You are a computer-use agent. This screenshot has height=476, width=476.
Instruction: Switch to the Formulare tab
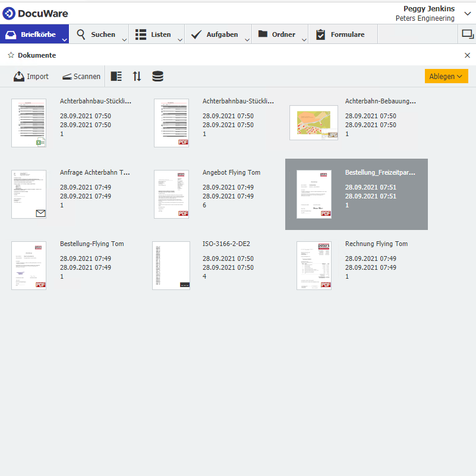346,34
